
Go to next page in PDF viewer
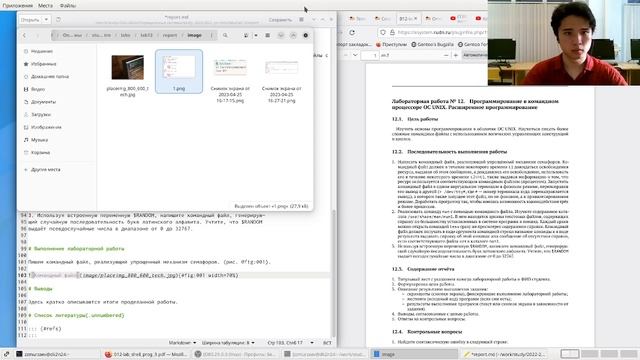[x=355, y=55]
